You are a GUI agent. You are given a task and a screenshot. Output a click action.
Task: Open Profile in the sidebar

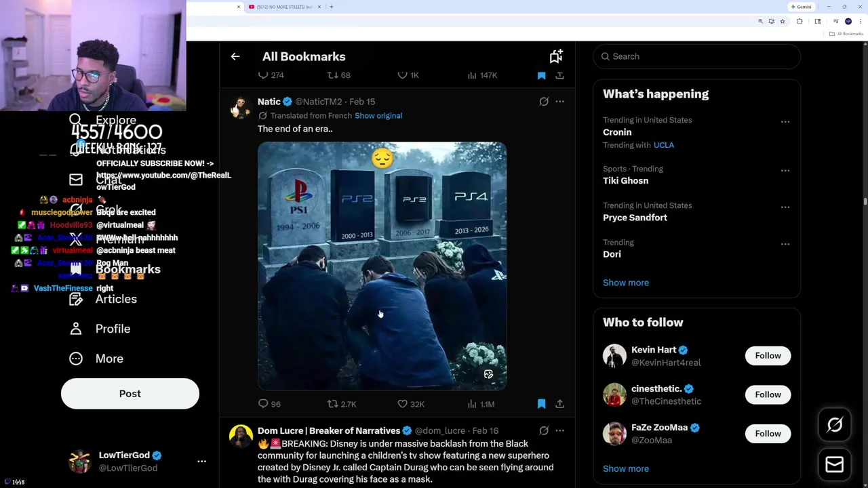tap(100, 329)
